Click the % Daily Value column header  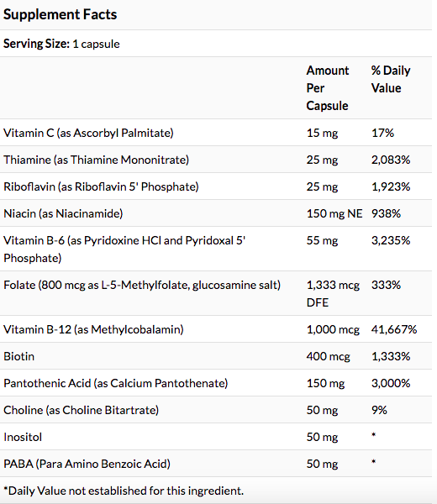coord(391,79)
